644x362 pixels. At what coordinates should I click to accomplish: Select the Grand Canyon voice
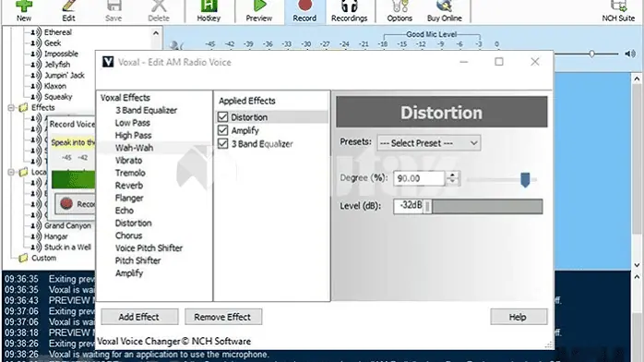[x=67, y=225]
